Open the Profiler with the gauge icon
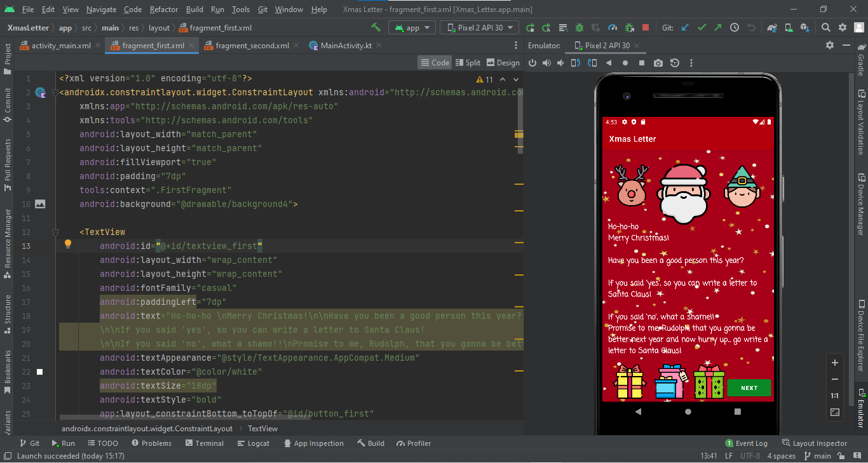The height and width of the screenshot is (463, 868). pyautogui.click(x=613, y=27)
